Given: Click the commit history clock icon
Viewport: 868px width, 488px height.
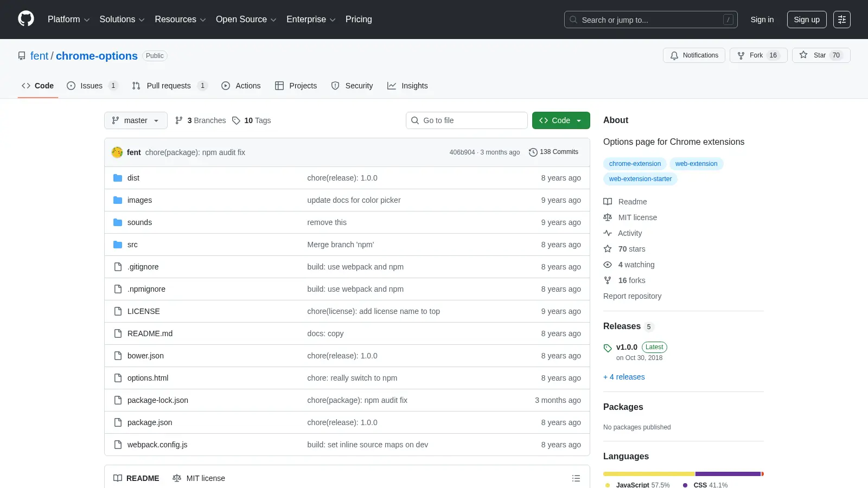Looking at the screenshot, I should coord(533,152).
